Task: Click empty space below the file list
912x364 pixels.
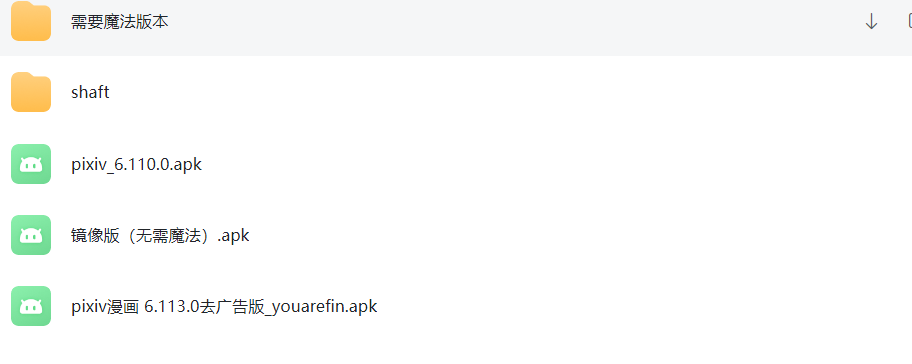Action: [456, 352]
